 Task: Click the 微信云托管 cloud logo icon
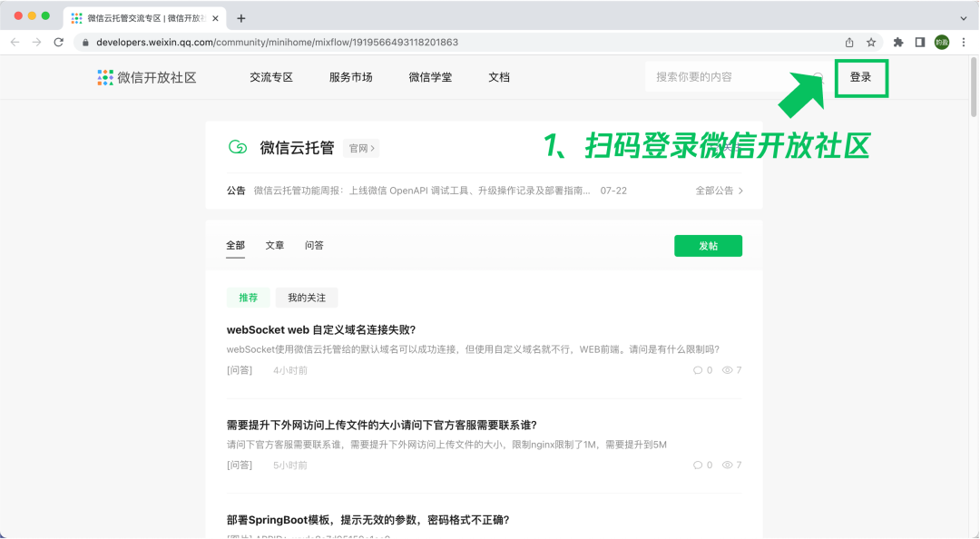click(238, 148)
